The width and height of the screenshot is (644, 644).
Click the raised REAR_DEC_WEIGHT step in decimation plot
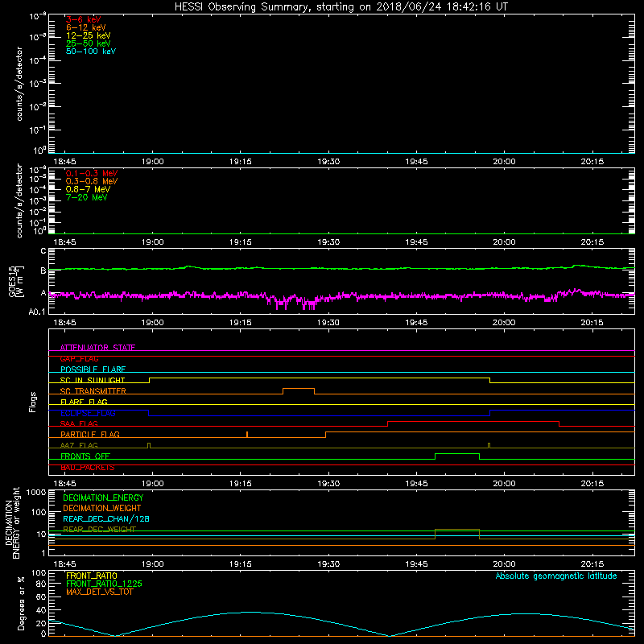click(x=457, y=530)
